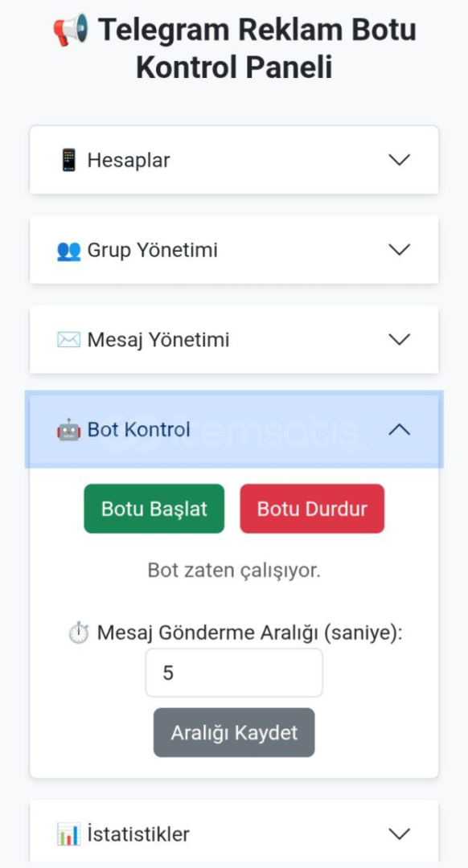Image resolution: width=468 pixels, height=868 pixels.
Task: Click the megaphone icon in the title
Action: (x=71, y=31)
